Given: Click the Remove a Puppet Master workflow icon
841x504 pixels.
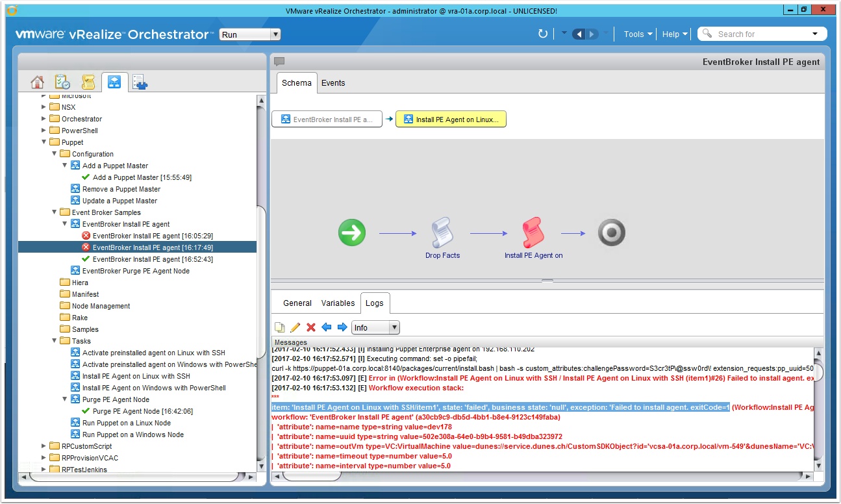Looking at the screenshot, I should click(75, 189).
